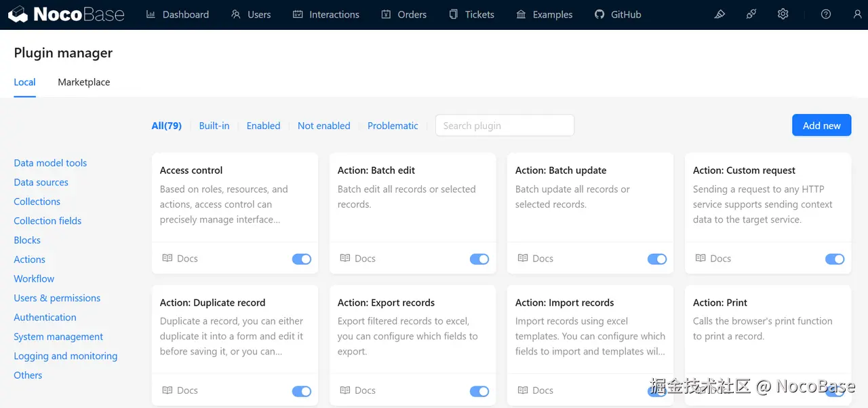Select Actions category
This screenshot has width=868, height=408.
tap(29, 259)
